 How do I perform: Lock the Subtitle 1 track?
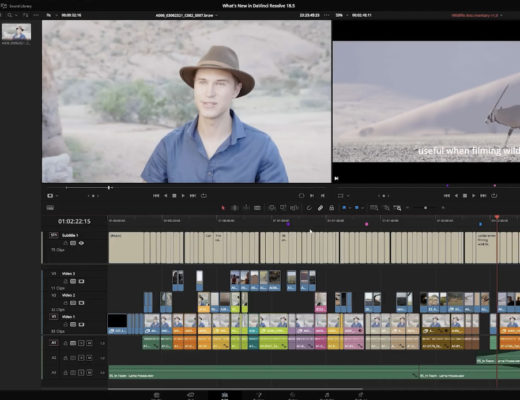click(65, 243)
